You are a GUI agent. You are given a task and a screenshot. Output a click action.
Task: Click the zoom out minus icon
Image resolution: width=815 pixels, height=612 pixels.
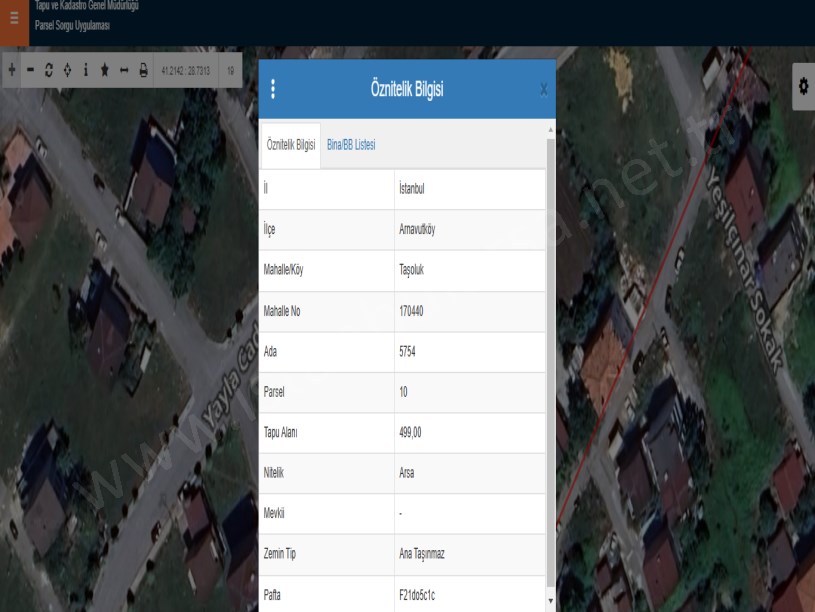coord(30,70)
